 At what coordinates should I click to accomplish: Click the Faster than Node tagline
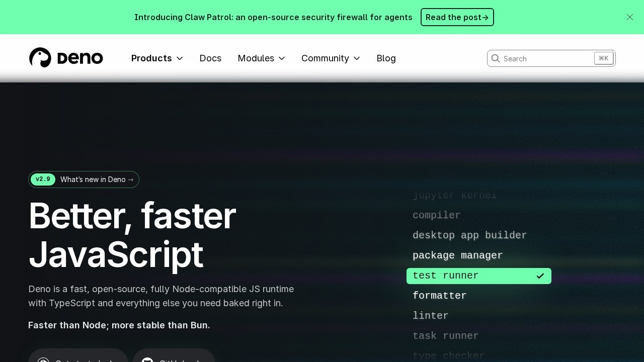coord(119,325)
